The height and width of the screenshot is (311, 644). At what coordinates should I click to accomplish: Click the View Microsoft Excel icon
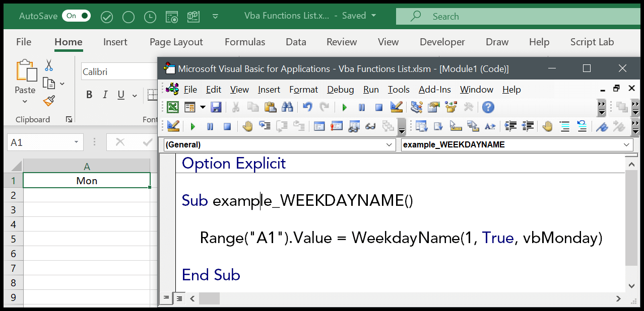coord(172,107)
